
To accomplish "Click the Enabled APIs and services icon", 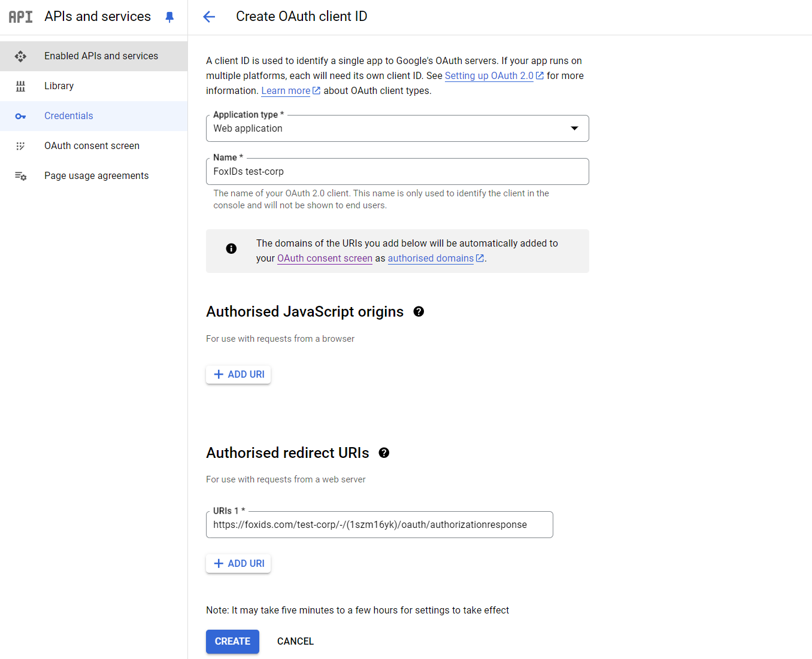I will [x=20, y=56].
